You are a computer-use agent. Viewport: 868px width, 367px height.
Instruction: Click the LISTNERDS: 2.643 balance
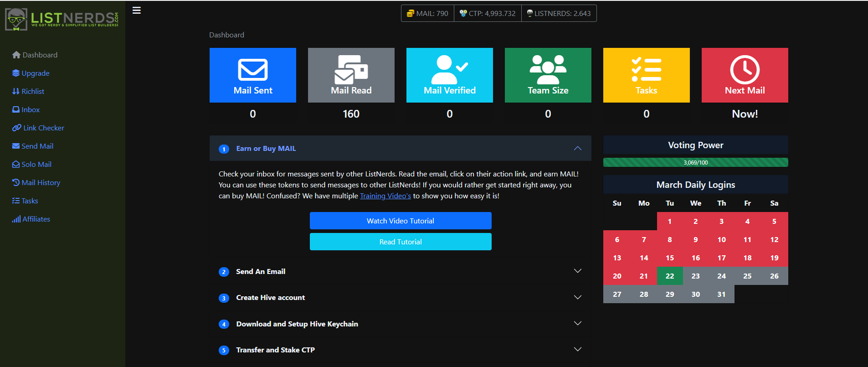559,13
